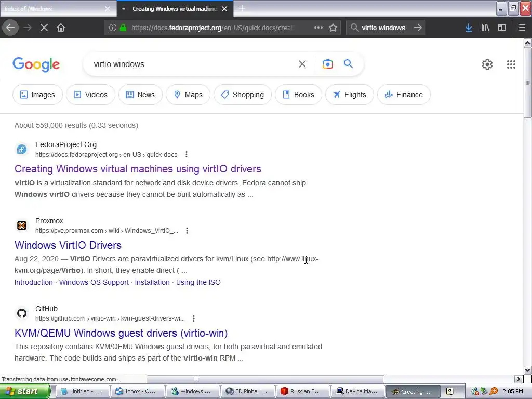This screenshot has width=532, height=399.
Task: Switch to Shopping results
Action: pos(243,95)
